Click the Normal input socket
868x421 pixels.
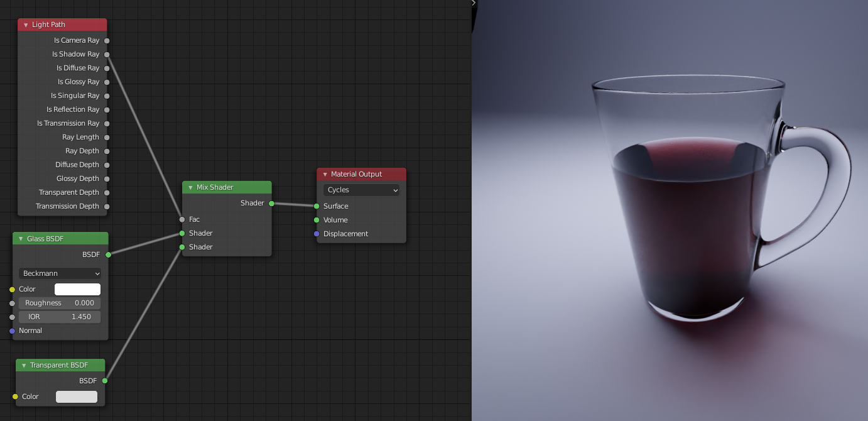[12, 331]
